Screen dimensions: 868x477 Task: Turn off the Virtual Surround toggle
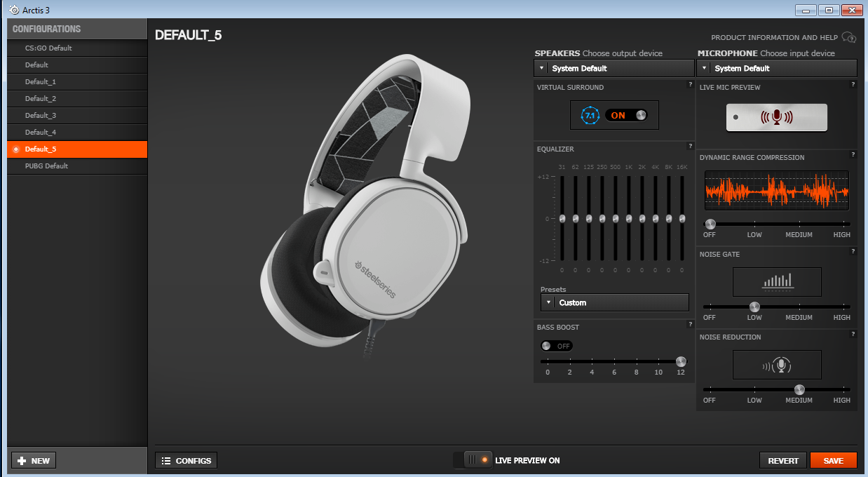coord(626,115)
